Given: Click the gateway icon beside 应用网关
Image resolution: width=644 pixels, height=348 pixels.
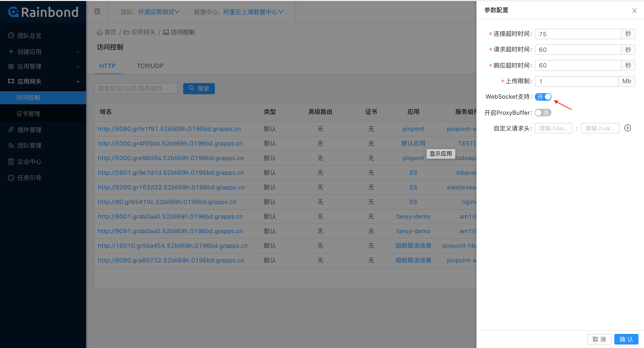Looking at the screenshot, I should 11,81.
